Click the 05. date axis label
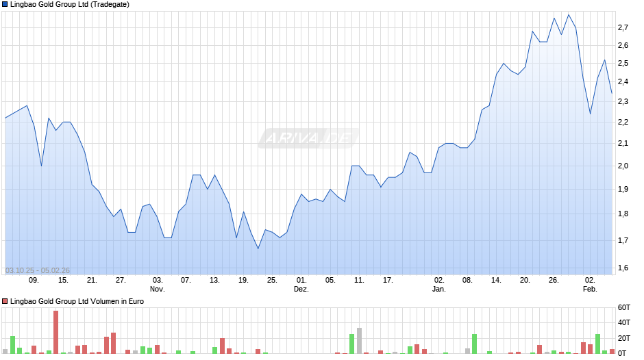This screenshot has width=644, height=360. pos(330,281)
